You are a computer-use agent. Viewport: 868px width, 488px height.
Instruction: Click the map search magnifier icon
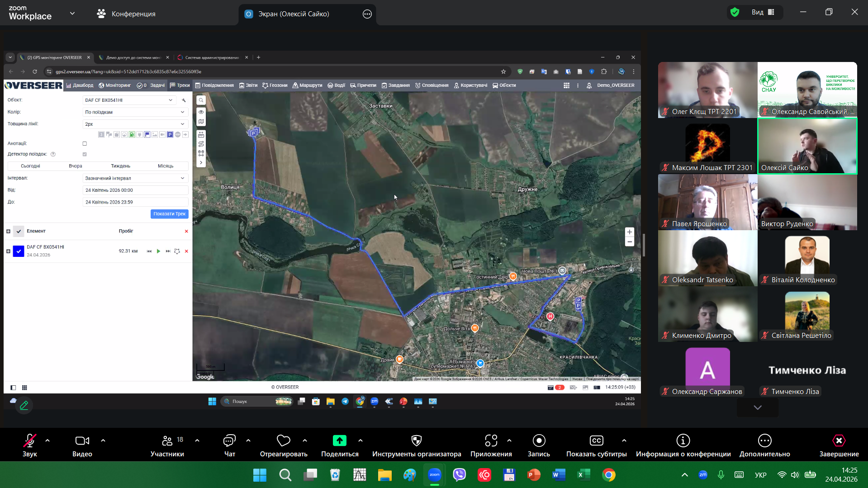(x=201, y=100)
